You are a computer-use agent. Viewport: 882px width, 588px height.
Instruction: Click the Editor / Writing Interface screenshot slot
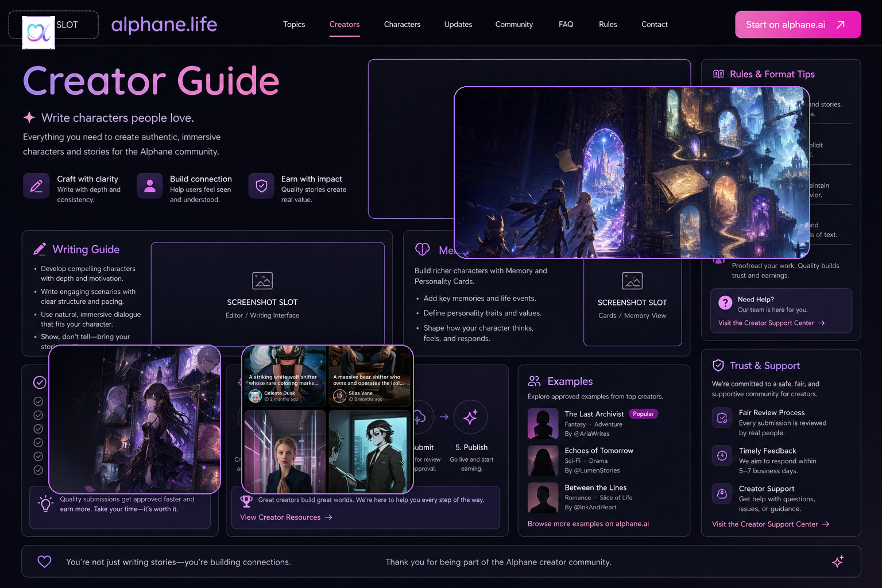click(268, 294)
